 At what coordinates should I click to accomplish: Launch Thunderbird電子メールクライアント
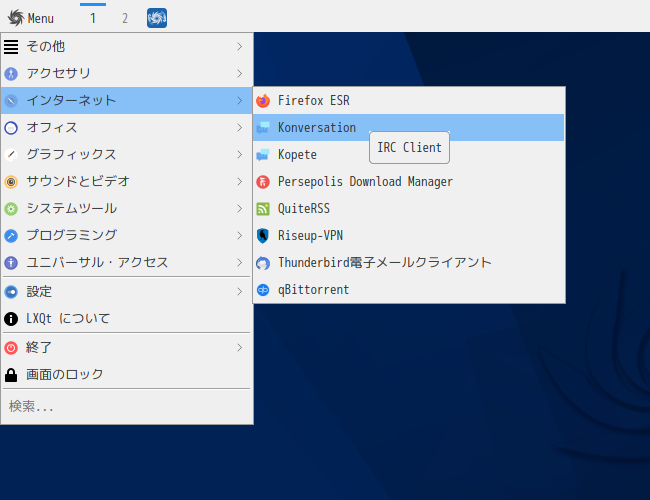(x=409, y=262)
